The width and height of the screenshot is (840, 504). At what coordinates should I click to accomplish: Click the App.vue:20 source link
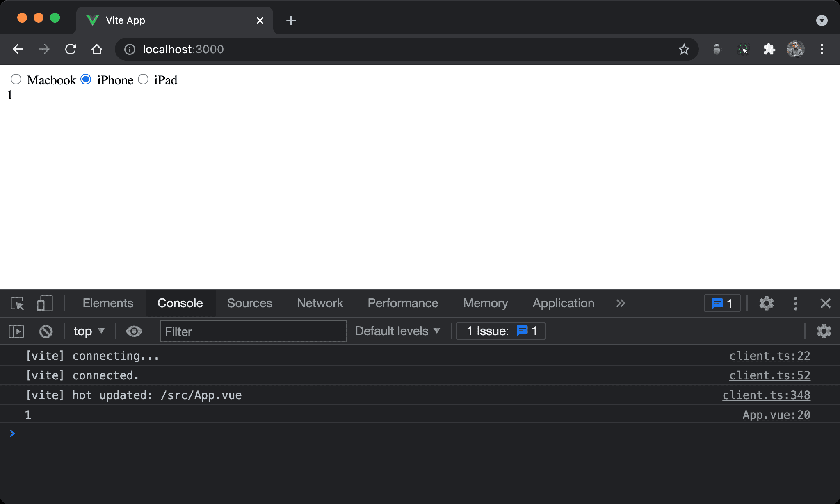pyautogui.click(x=776, y=414)
